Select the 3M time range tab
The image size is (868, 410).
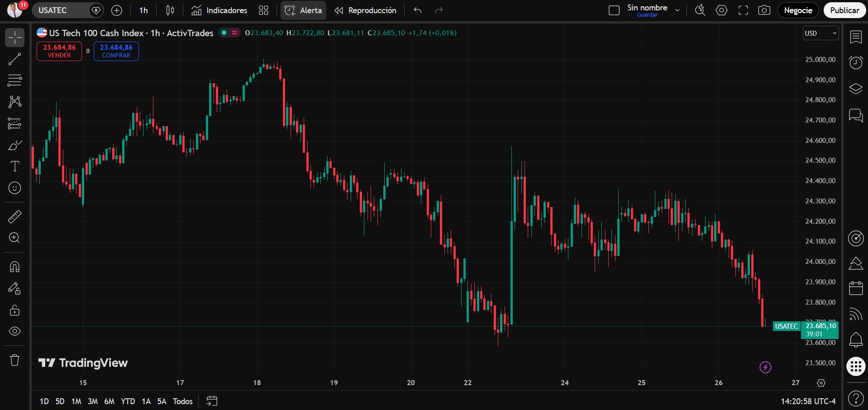pyautogui.click(x=92, y=401)
